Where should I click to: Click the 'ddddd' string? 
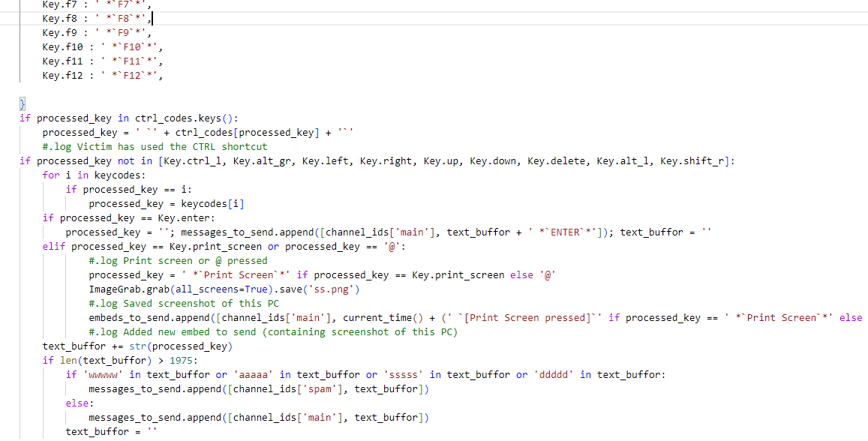(553, 374)
